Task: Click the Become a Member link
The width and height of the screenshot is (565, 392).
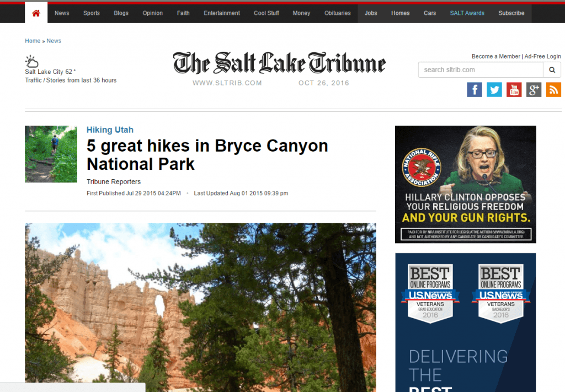Action: coord(496,57)
